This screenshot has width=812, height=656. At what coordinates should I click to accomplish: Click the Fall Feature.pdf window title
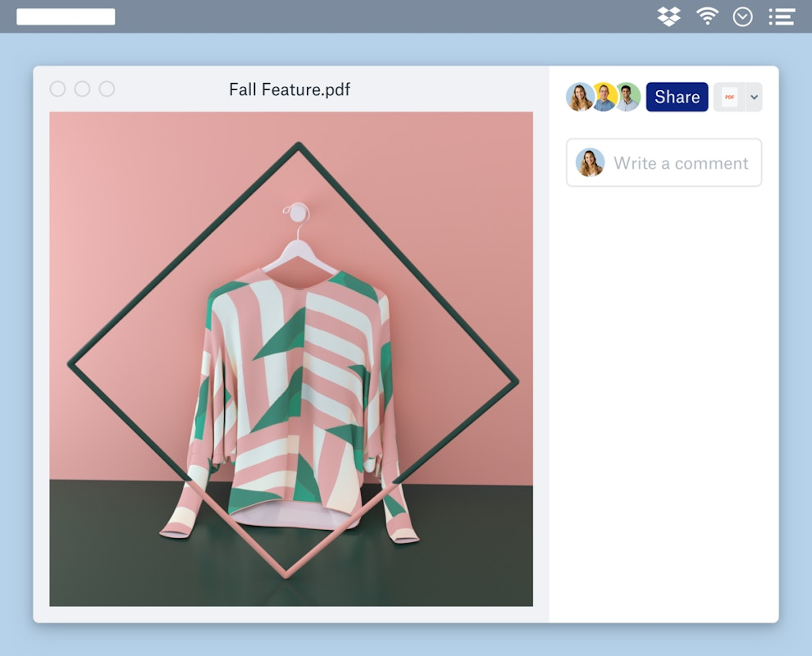(x=289, y=89)
